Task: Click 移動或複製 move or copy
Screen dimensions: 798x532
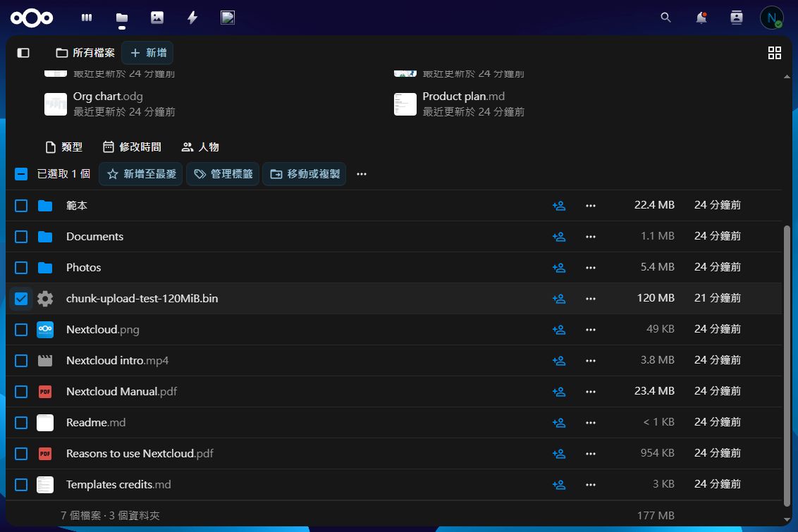Action: [305, 174]
